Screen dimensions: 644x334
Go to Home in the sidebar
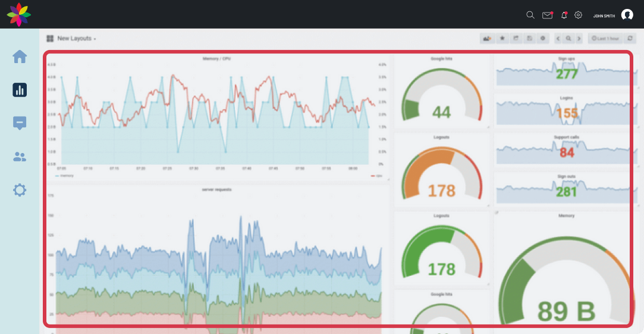pos(20,57)
